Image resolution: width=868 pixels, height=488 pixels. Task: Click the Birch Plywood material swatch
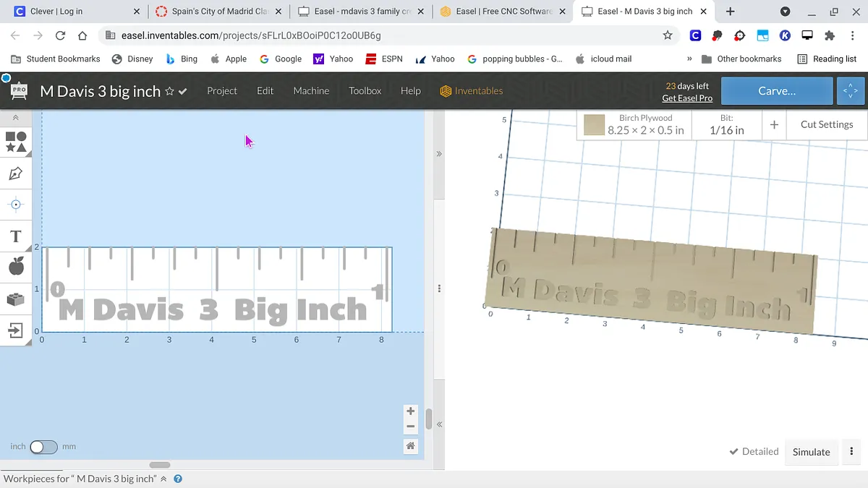(x=595, y=125)
